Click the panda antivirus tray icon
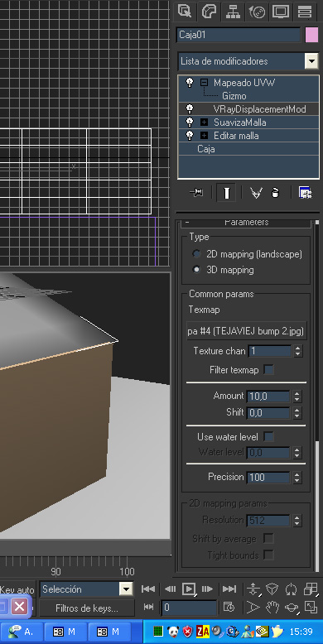 pyautogui.click(x=172, y=632)
